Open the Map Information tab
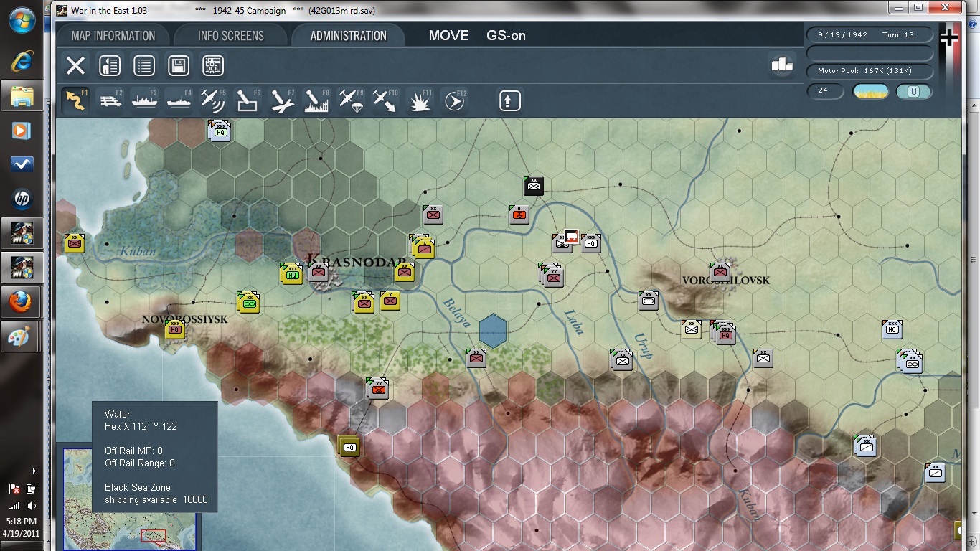The width and height of the screenshot is (980, 551). click(113, 36)
